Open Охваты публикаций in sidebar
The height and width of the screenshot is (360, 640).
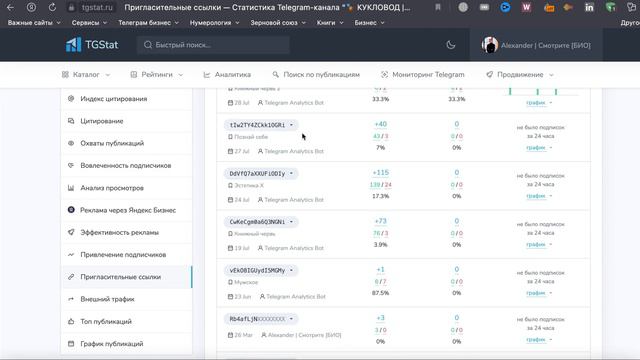[x=127, y=143]
